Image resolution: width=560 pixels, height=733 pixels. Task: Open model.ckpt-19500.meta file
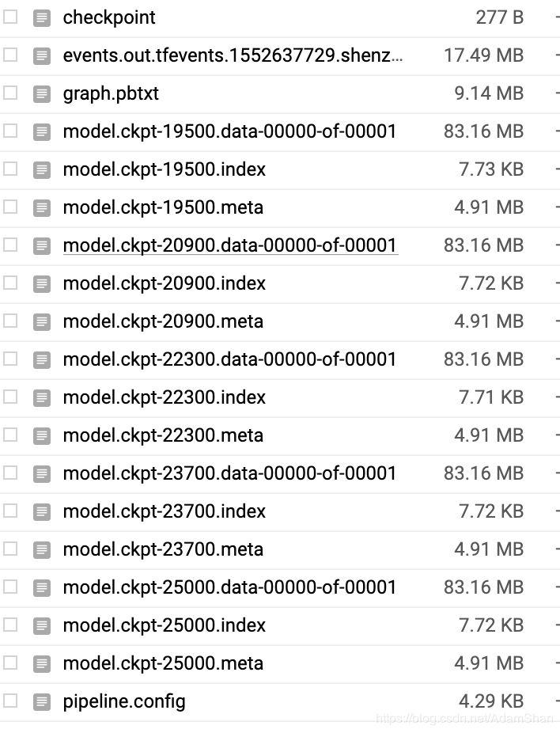[x=163, y=207]
